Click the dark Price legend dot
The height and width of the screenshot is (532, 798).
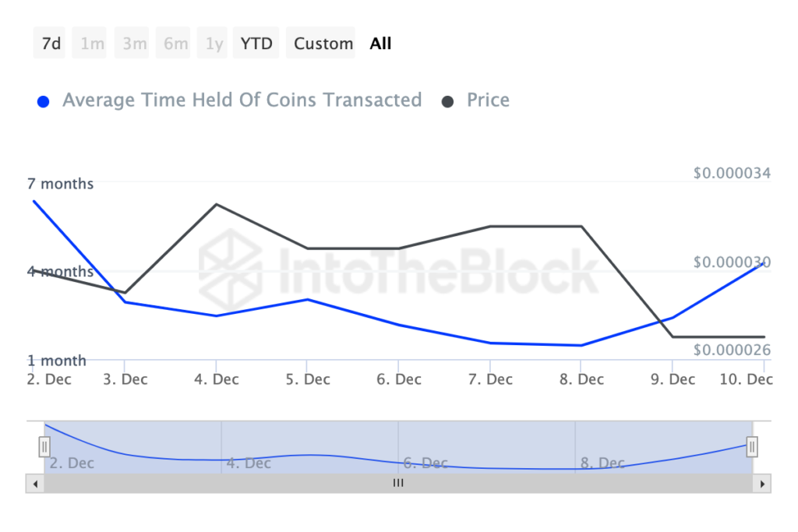pos(448,101)
